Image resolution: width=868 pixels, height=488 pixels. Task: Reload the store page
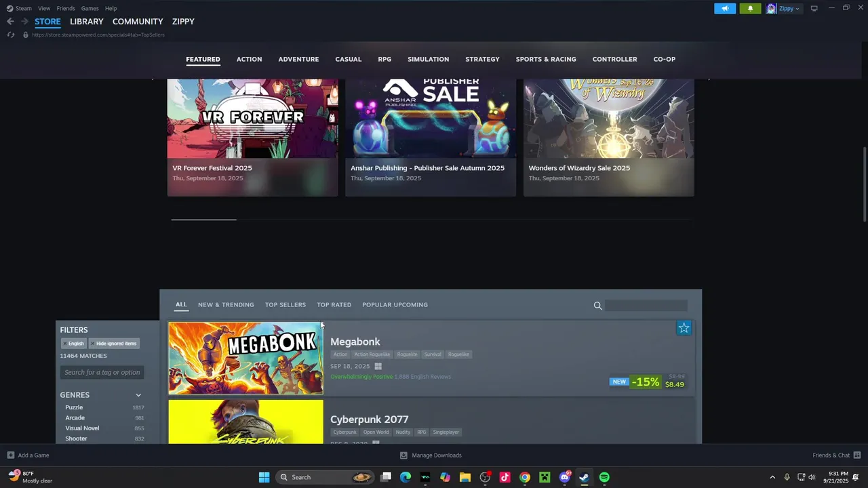pos(11,35)
